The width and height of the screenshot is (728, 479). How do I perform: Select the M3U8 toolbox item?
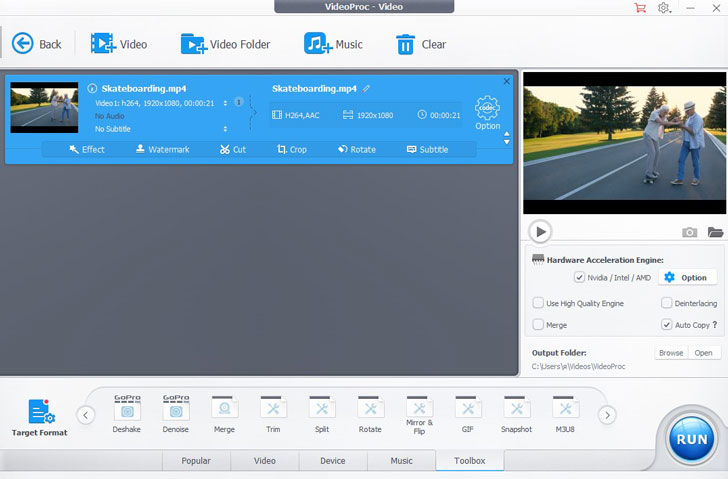(x=565, y=414)
